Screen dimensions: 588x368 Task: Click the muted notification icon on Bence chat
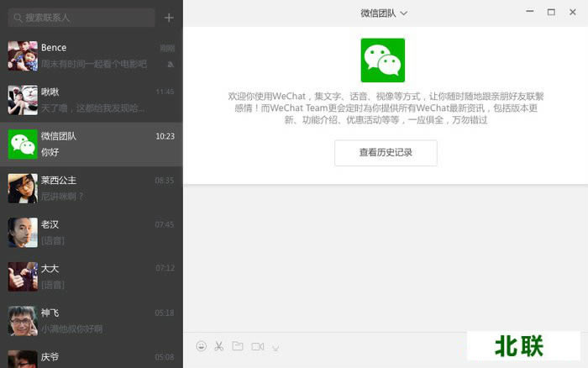(x=170, y=64)
